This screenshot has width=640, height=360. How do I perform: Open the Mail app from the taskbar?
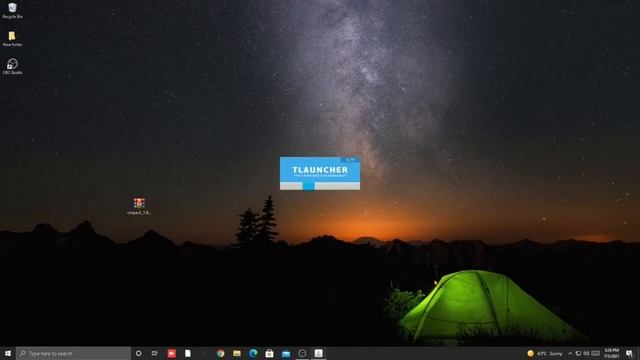tap(286, 353)
